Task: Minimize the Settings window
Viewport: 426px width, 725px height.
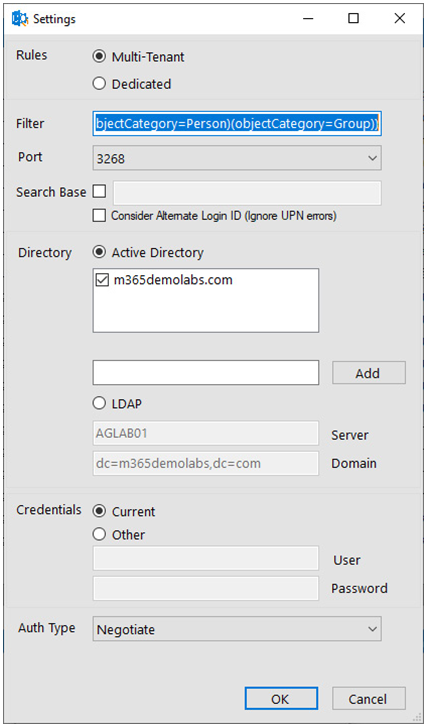Action: click(308, 18)
